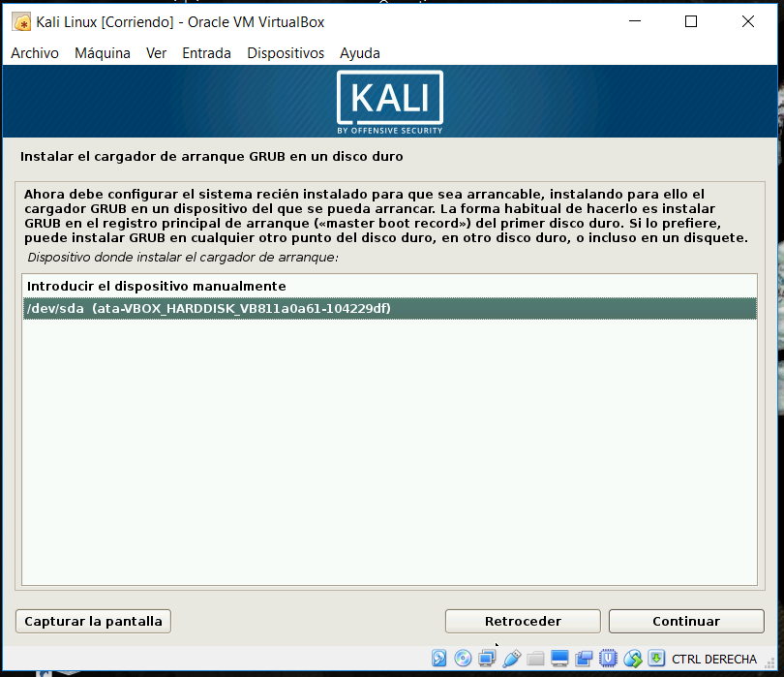Click the Capturar la pantalla button
This screenshot has height=677, width=784.
click(x=93, y=621)
